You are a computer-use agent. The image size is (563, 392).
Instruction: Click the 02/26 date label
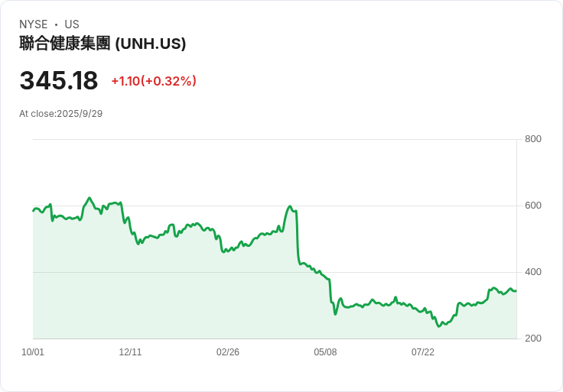coord(228,352)
